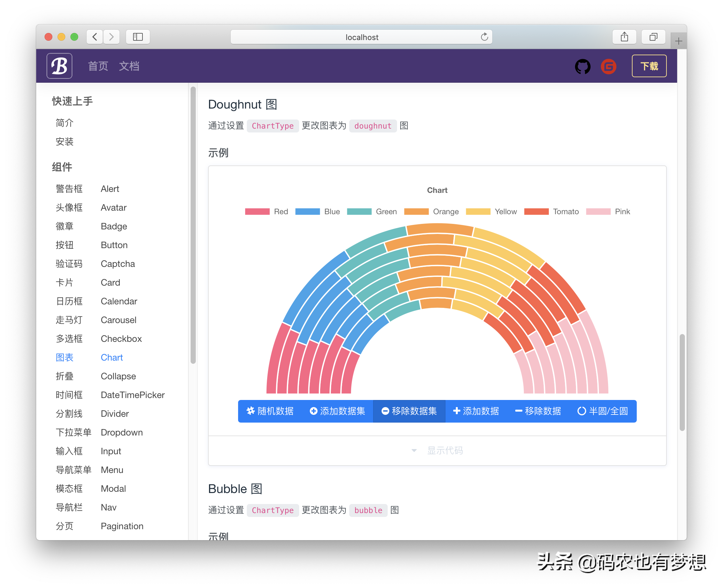Select Alert in the component list
The width and height of the screenshot is (723, 588).
[110, 189]
